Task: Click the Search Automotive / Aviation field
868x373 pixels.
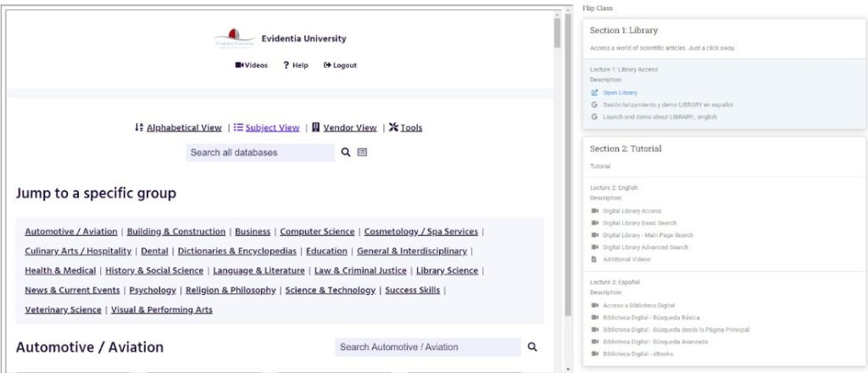Action: tap(428, 347)
